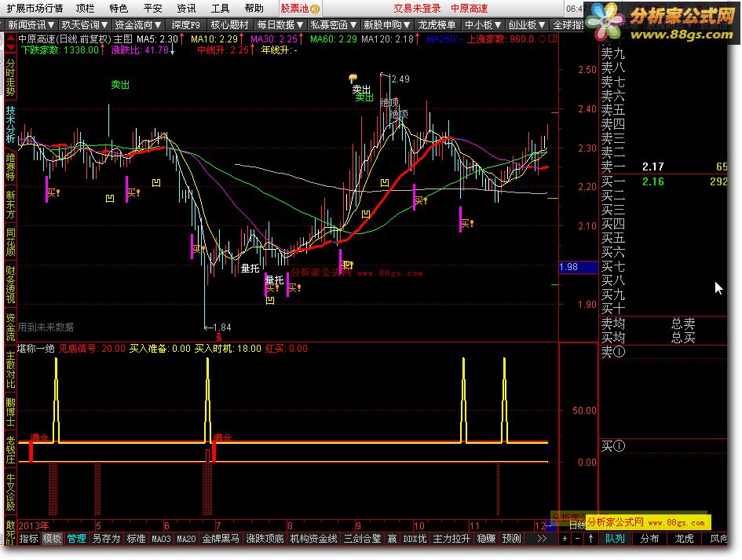Select 三剑合璧 indicator template
742x560 pixels.
[363, 539]
